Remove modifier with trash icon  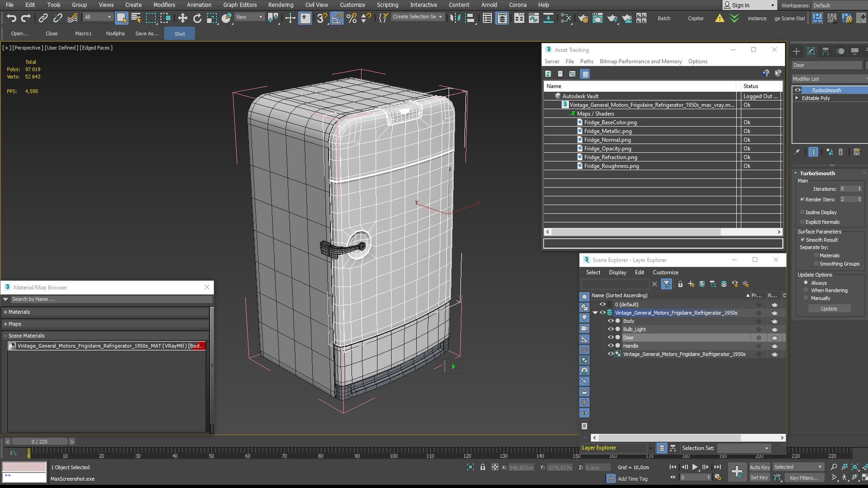click(840, 152)
